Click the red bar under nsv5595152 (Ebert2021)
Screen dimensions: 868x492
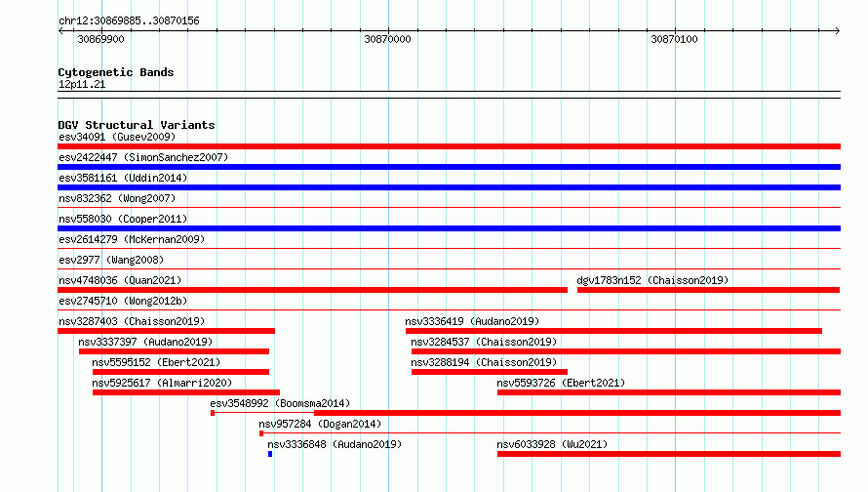pos(180,372)
